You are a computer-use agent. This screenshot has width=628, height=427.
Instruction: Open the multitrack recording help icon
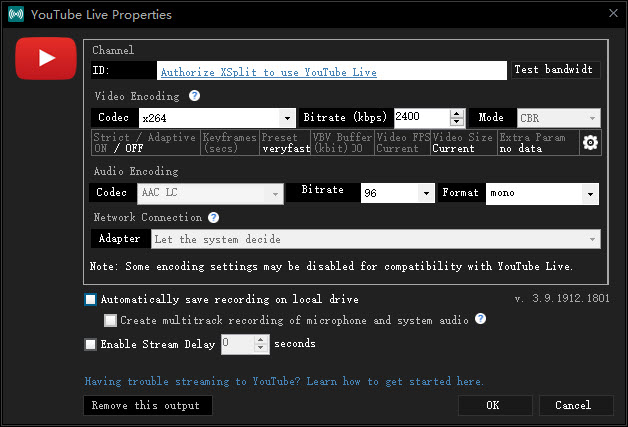pos(480,319)
